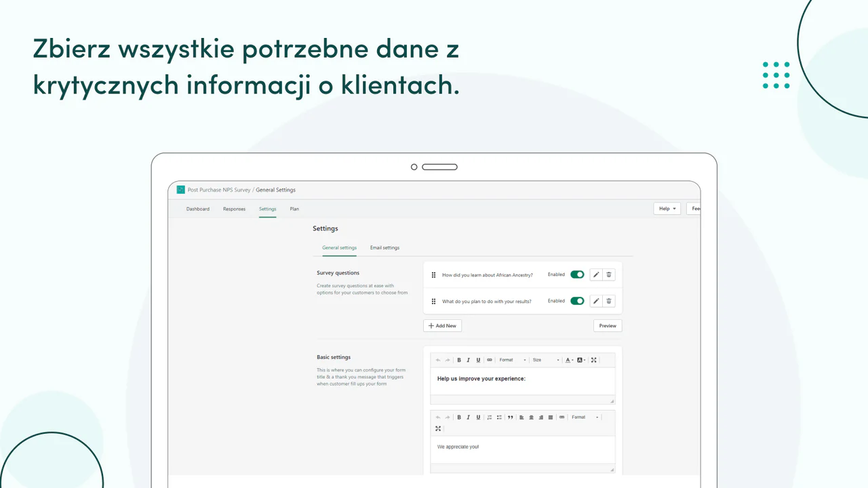This screenshot has width=868, height=488.
Task: Open the Size dropdown in form title editor
Action: (546, 360)
